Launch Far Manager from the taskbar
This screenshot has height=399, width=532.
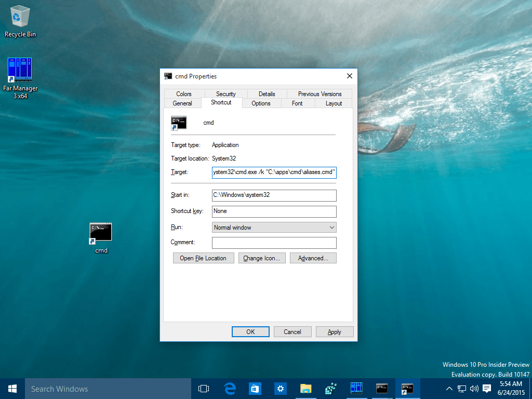click(x=356, y=389)
